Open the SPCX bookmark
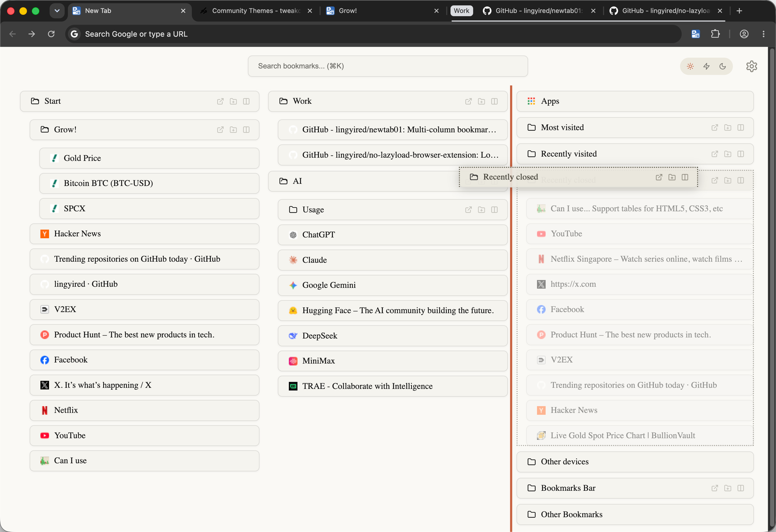The height and width of the screenshot is (532, 776). [149, 209]
